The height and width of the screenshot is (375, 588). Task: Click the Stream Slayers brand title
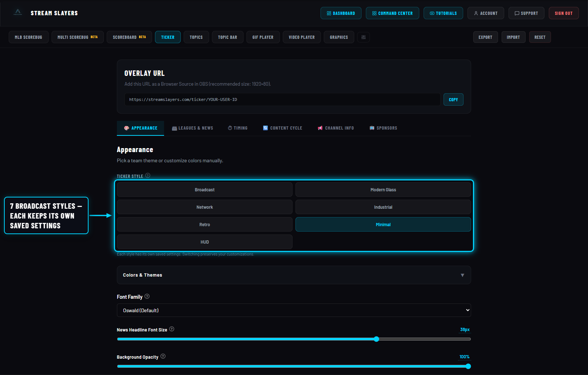coord(54,13)
